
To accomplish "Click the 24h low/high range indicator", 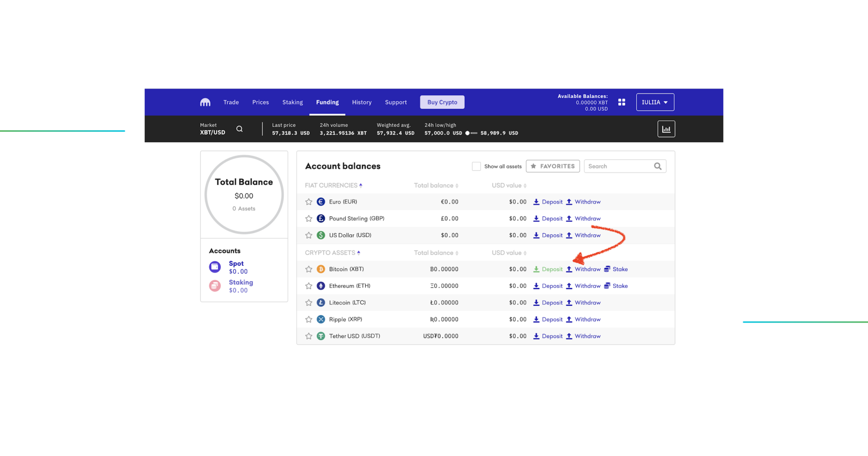I will pos(471,133).
